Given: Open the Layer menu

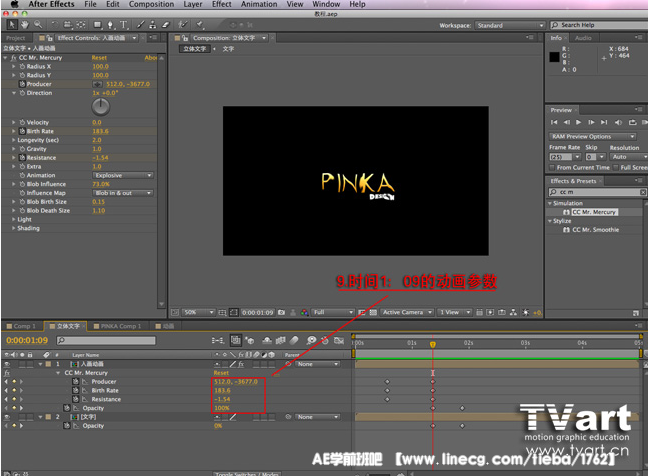Looking at the screenshot, I should pos(193,4).
